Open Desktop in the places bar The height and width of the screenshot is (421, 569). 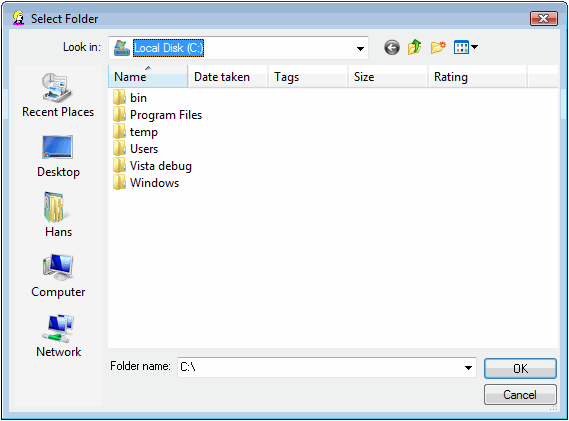tap(58, 156)
